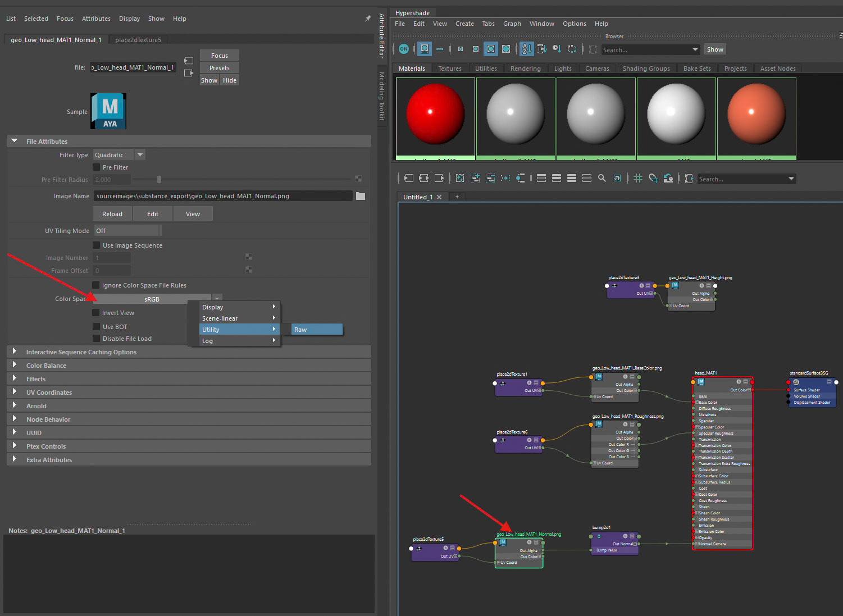Viewport: 843px width, 616px height.
Task: Choose extra large swatches size icon
Action: click(506, 49)
